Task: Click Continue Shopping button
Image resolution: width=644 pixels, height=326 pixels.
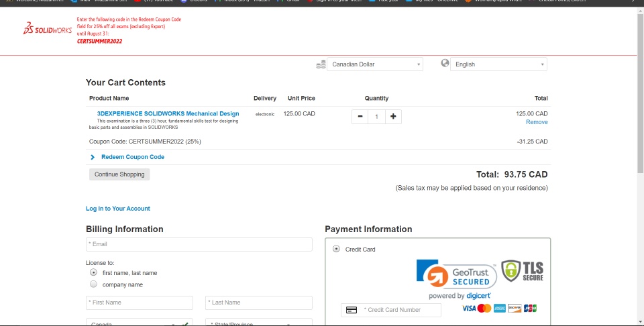Action: (119, 174)
